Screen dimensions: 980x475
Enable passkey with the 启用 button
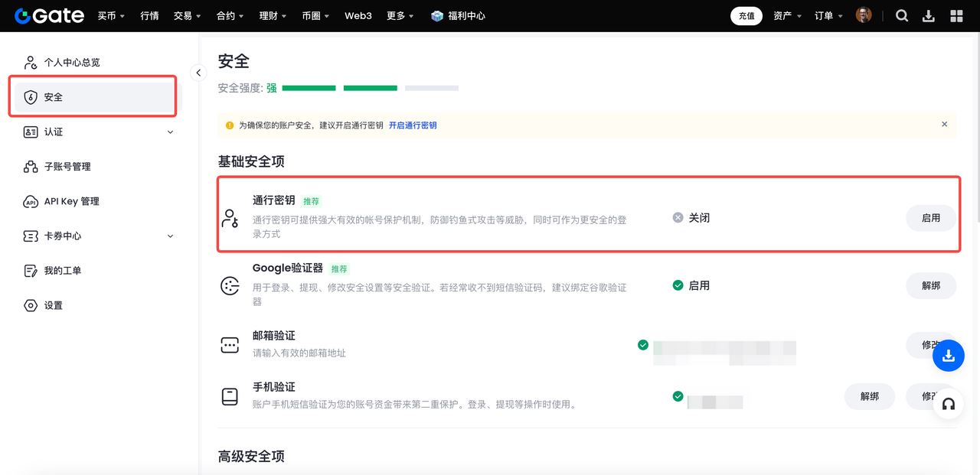(x=931, y=217)
